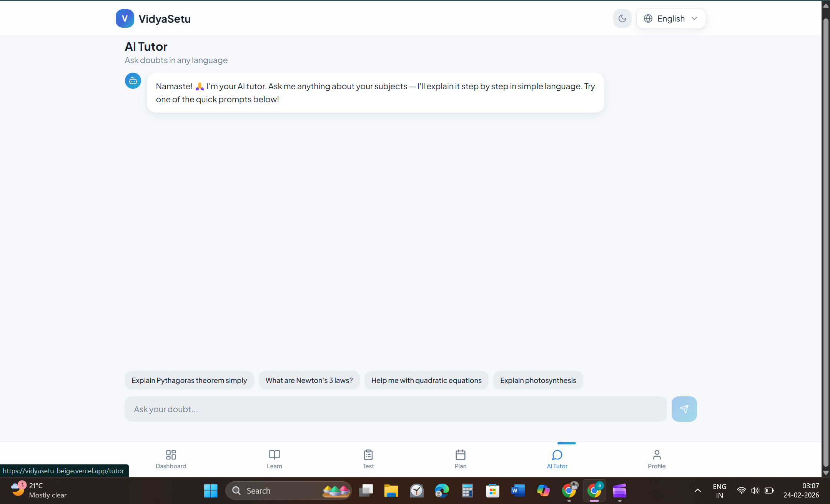Click the VidyaSetu logo icon
The width and height of the screenshot is (830, 504).
125,18
